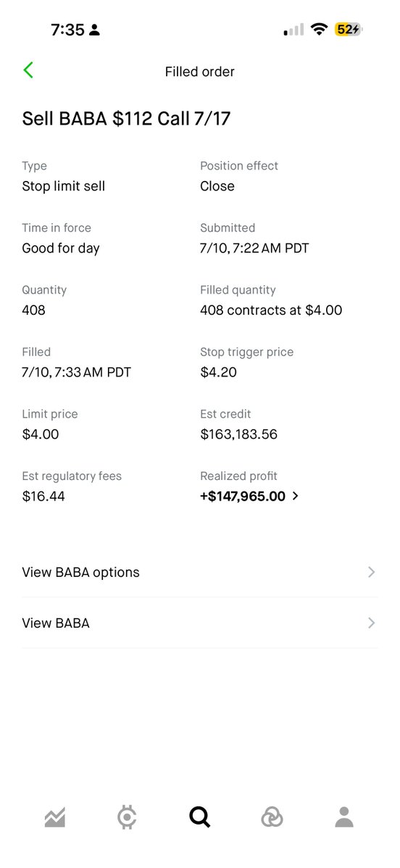Select the View BABA options row
Screen dimensions: 400x868
pyautogui.click(x=199, y=572)
